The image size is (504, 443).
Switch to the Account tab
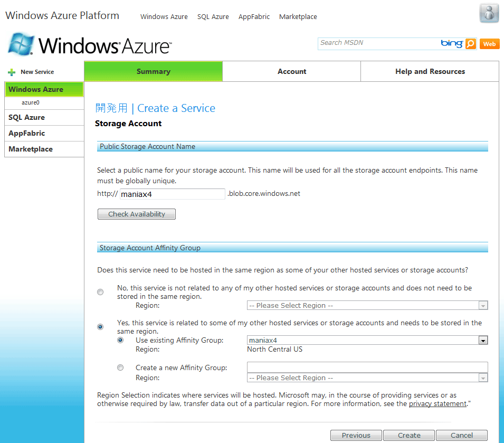(x=291, y=71)
